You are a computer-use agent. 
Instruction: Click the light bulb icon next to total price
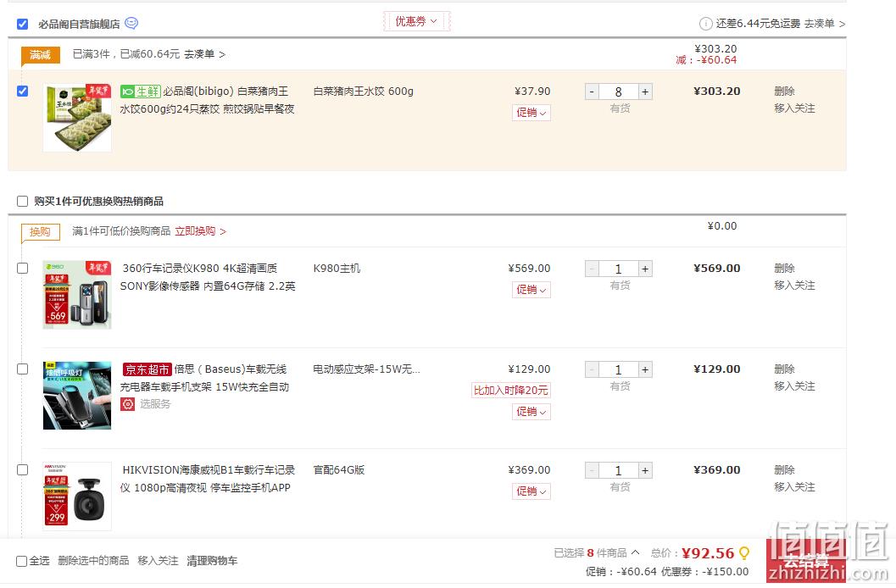click(744, 553)
